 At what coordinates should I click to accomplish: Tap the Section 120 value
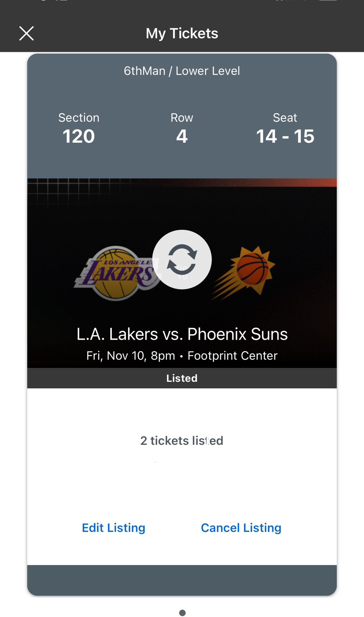pos(79,136)
